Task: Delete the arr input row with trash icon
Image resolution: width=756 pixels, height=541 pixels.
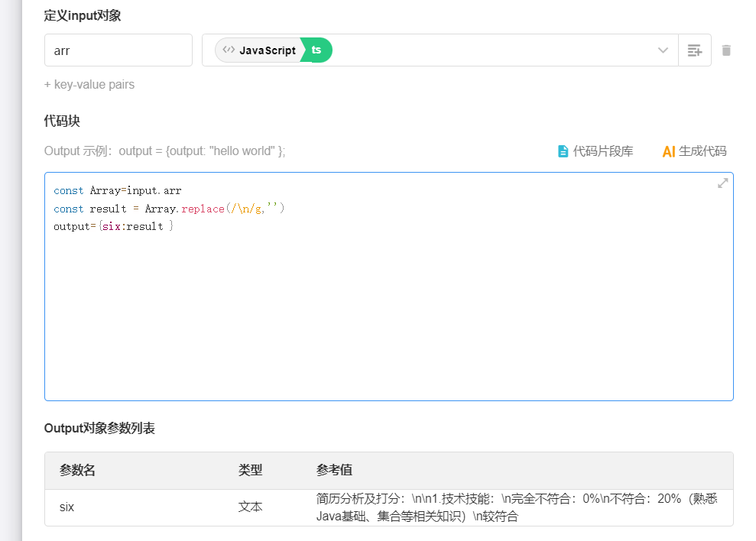Action: [x=726, y=50]
